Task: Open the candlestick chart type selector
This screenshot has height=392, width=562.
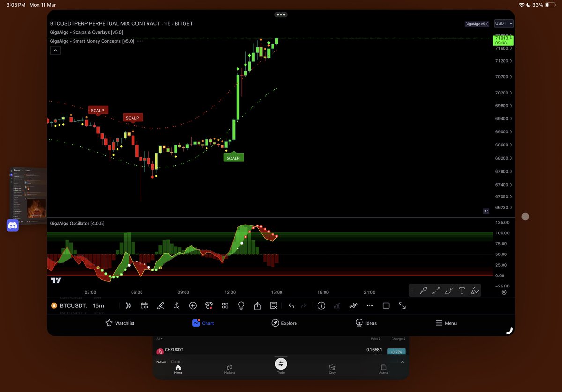Action: coord(128,305)
